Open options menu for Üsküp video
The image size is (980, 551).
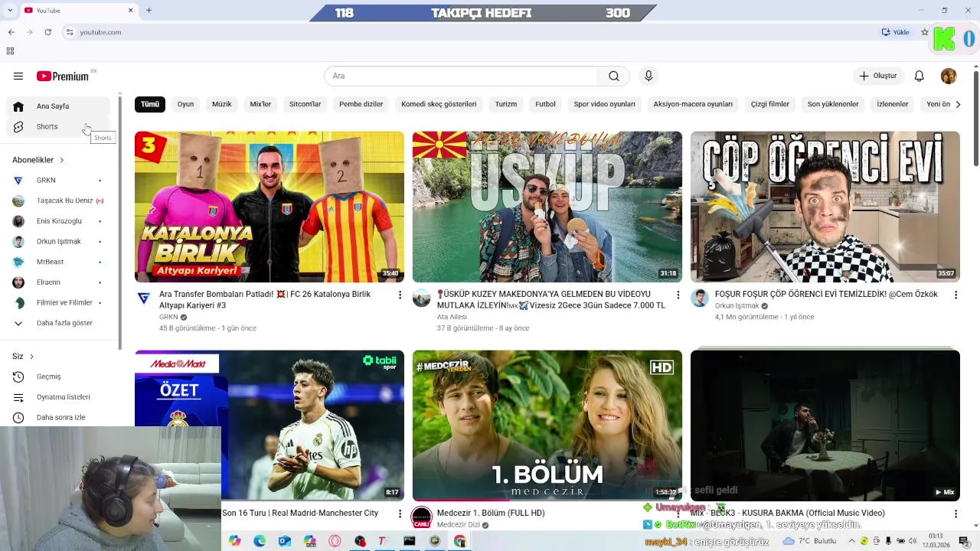[678, 295]
